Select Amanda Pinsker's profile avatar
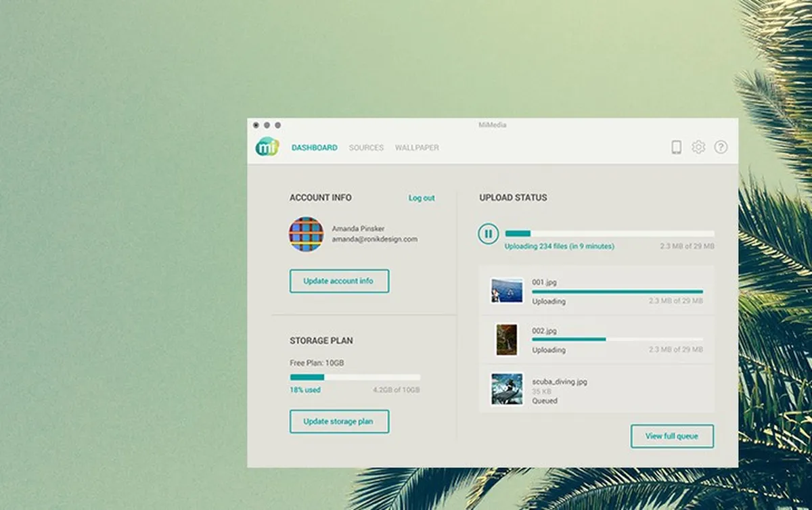 (x=306, y=234)
